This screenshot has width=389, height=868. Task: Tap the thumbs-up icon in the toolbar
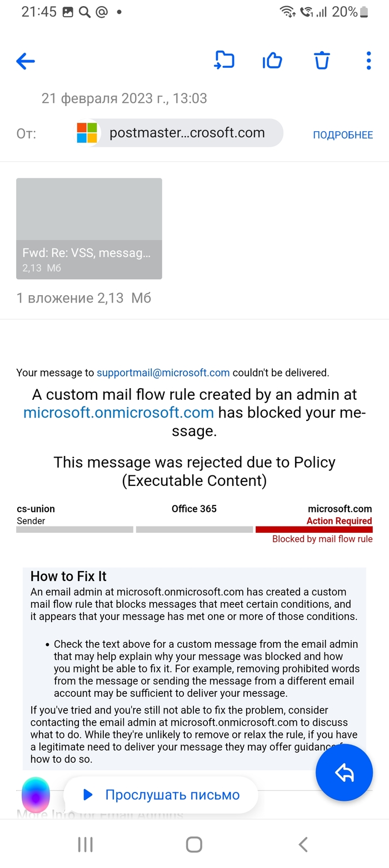272,61
